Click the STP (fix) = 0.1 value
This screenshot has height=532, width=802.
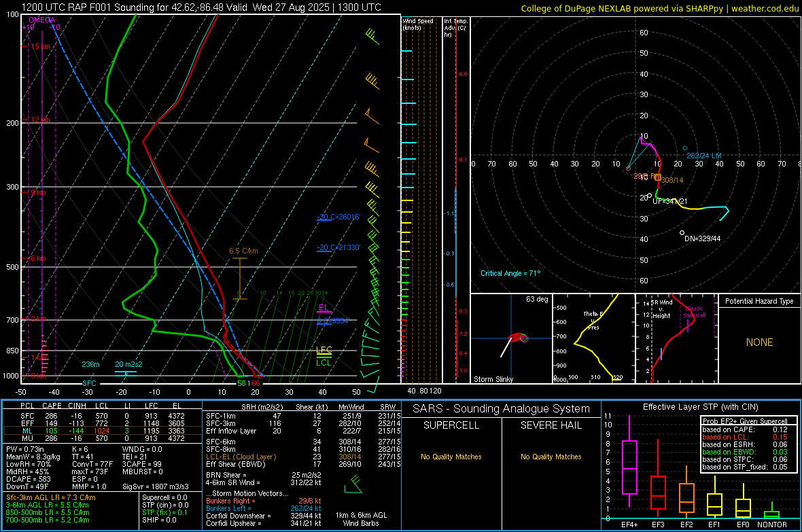pos(164,512)
